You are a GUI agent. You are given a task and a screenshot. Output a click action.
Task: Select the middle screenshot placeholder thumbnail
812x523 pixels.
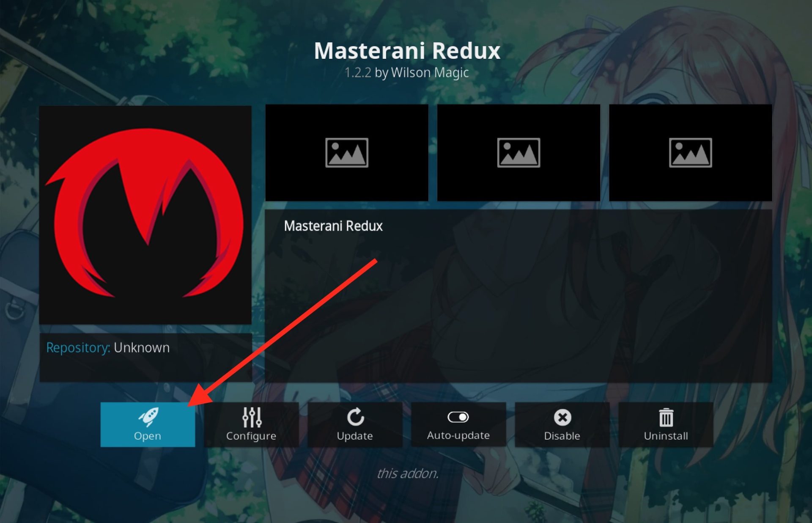click(518, 153)
